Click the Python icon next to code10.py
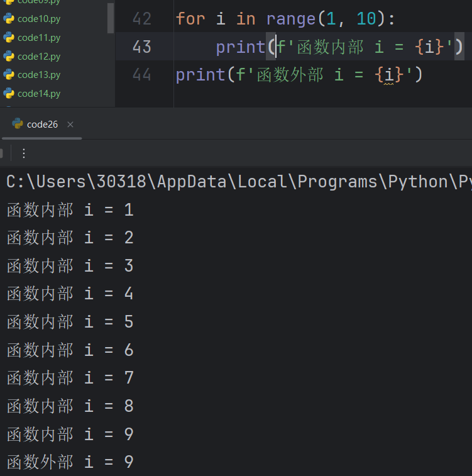The height and width of the screenshot is (476, 472). (9, 18)
